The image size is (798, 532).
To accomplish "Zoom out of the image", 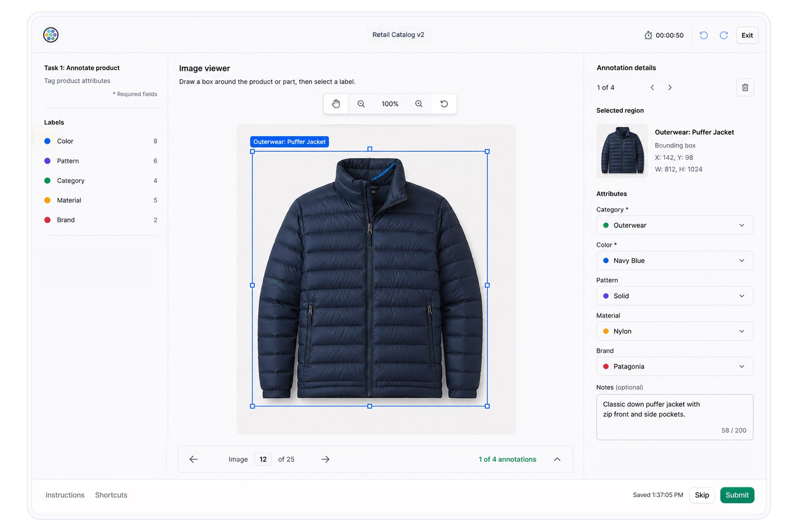I will (x=361, y=104).
